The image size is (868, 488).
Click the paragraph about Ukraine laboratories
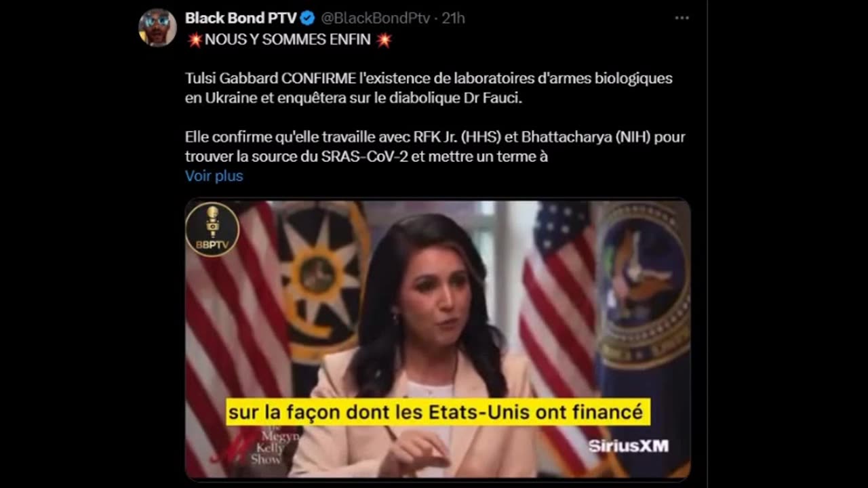coord(429,87)
